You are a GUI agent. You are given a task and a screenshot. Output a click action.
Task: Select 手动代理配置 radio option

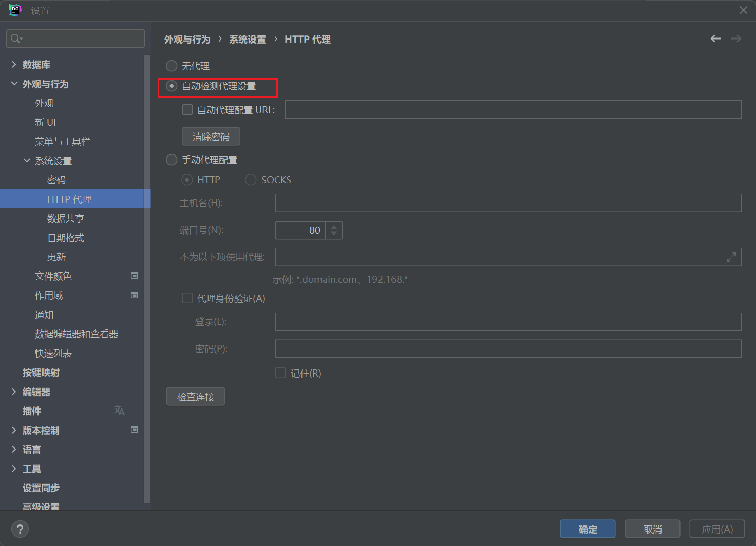click(x=172, y=160)
